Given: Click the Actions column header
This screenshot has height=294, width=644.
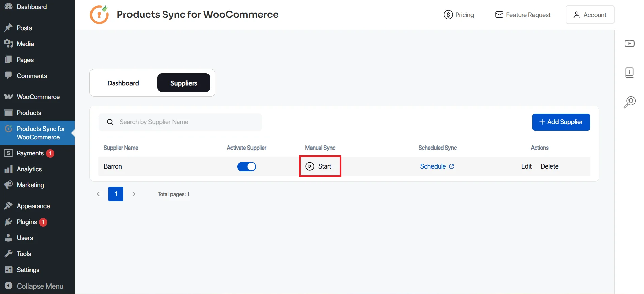Looking at the screenshot, I should point(540,148).
